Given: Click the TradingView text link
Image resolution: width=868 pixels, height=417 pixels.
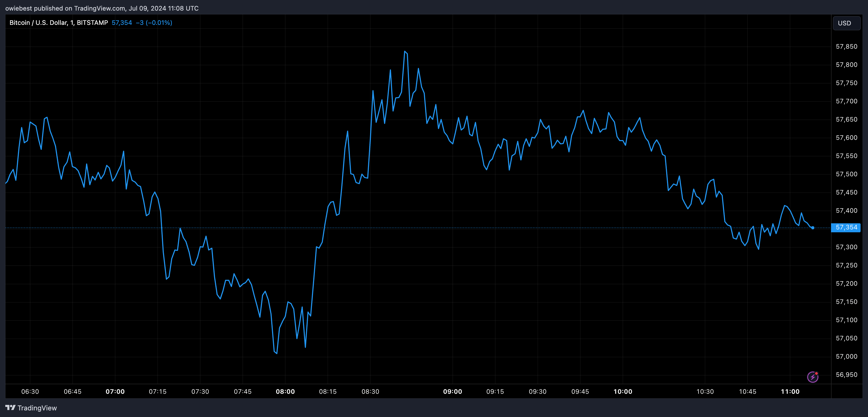Looking at the screenshot, I should (37, 407).
